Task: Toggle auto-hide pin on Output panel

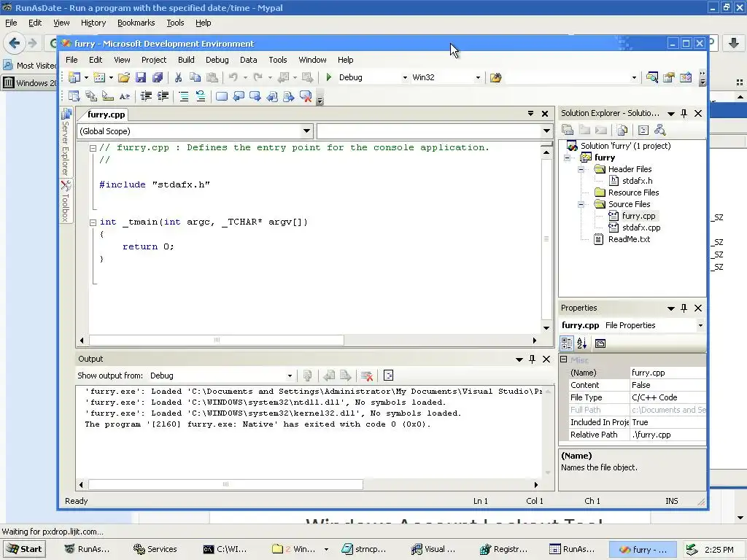Action: point(532,359)
